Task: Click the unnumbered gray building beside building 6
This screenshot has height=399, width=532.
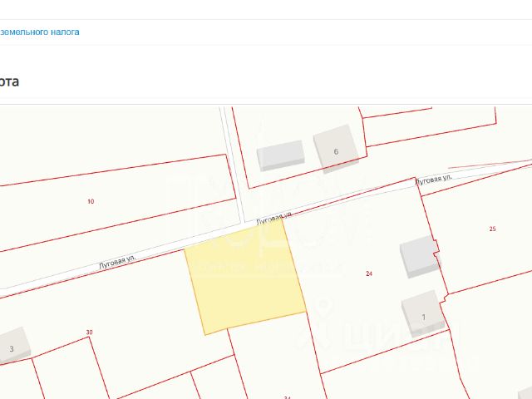Action: point(281,155)
